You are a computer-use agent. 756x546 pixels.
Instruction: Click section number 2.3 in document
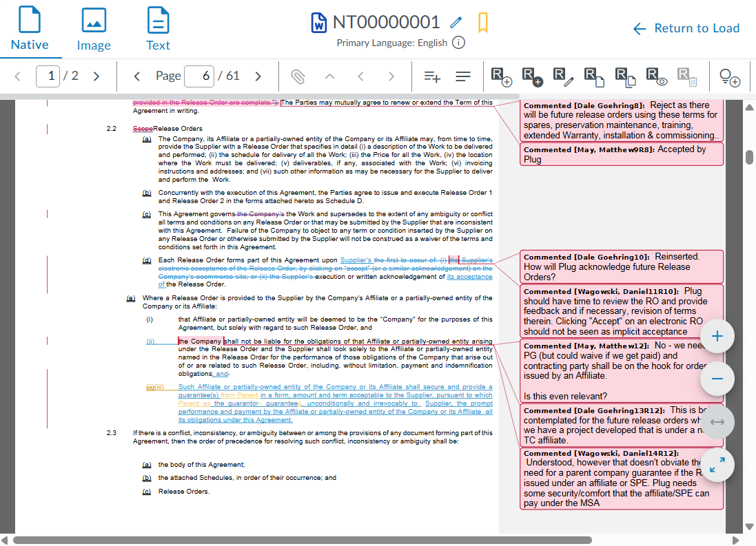112,433
